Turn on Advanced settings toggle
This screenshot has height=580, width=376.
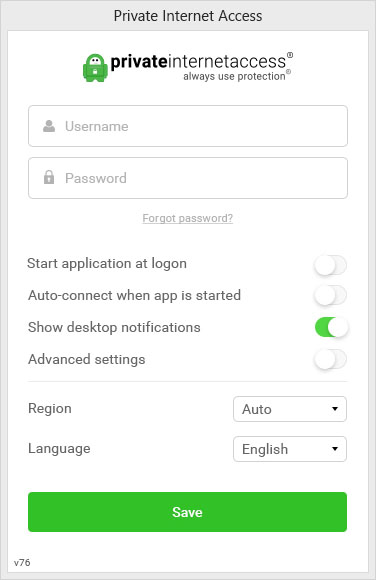(330, 359)
